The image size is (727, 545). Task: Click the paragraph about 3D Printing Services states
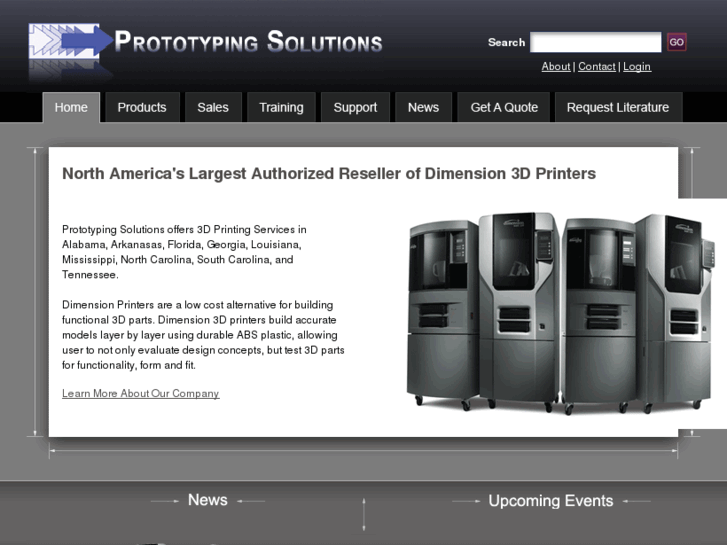184,252
